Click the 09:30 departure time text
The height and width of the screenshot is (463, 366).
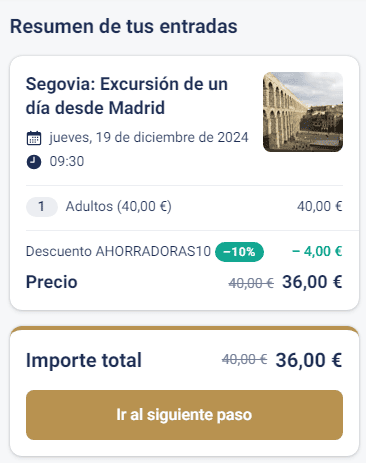pos(67,162)
